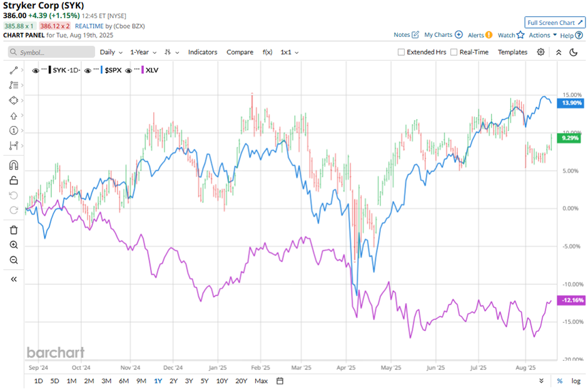Select the numbered circle annotation tool
Viewport: 588px width, 390px height.
point(14,131)
